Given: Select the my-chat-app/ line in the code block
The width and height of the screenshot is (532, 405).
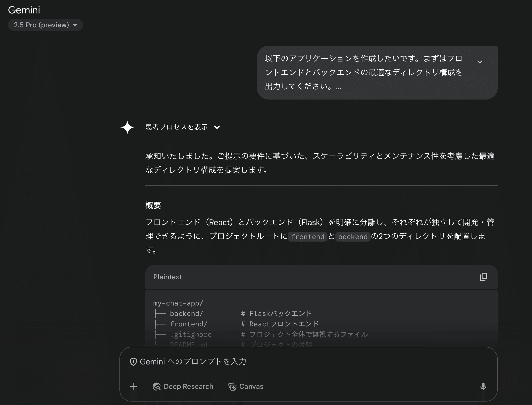Looking at the screenshot, I should (x=178, y=303).
